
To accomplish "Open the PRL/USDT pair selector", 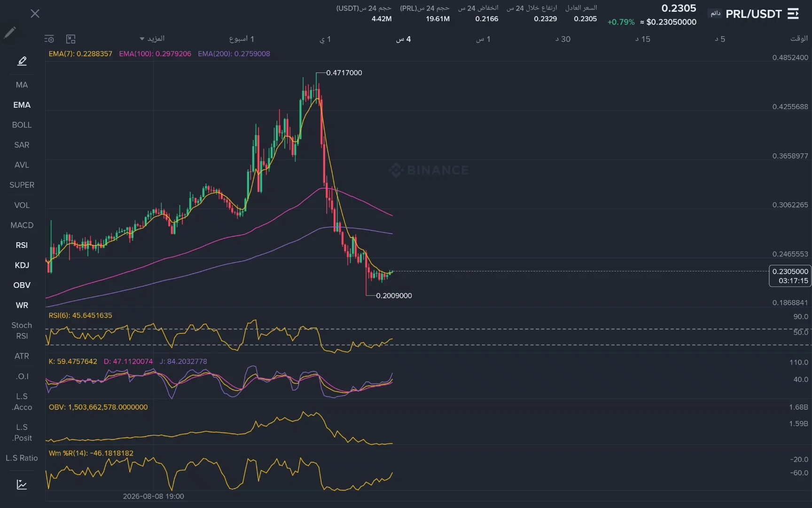I will [x=754, y=14].
